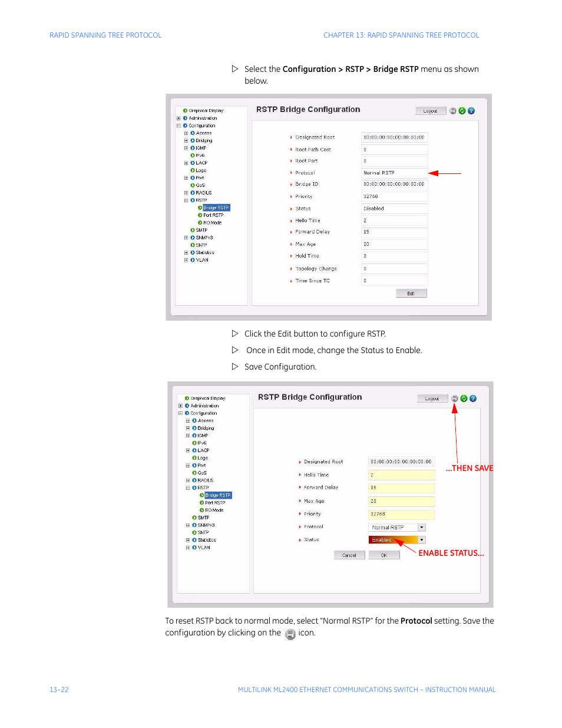Collapse the RSTP tree node in upper screenshot
Viewport: 562px width, 728px height.
[186, 200]
